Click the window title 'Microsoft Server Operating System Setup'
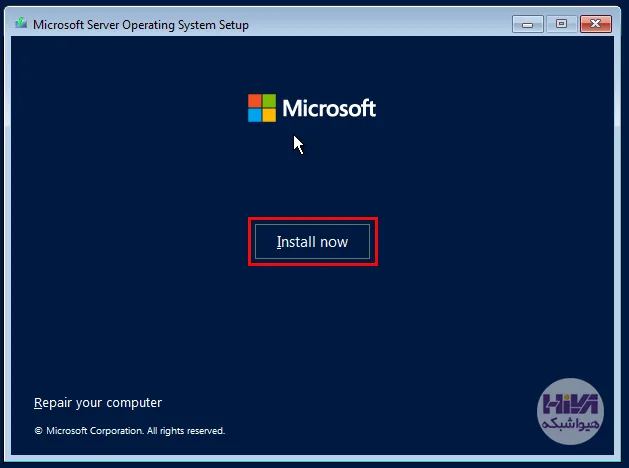The height and width of the screenshot is (468, 629). tap(141, 25)
